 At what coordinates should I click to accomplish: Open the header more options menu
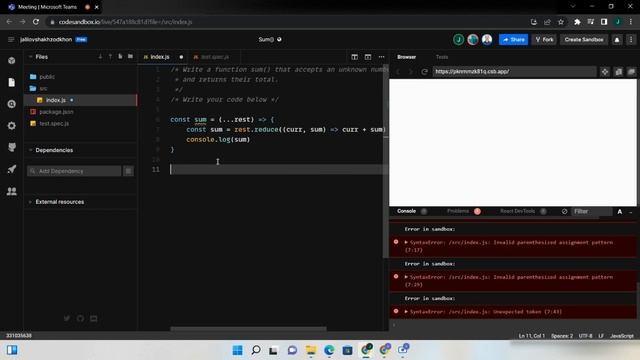pos(631,40)
